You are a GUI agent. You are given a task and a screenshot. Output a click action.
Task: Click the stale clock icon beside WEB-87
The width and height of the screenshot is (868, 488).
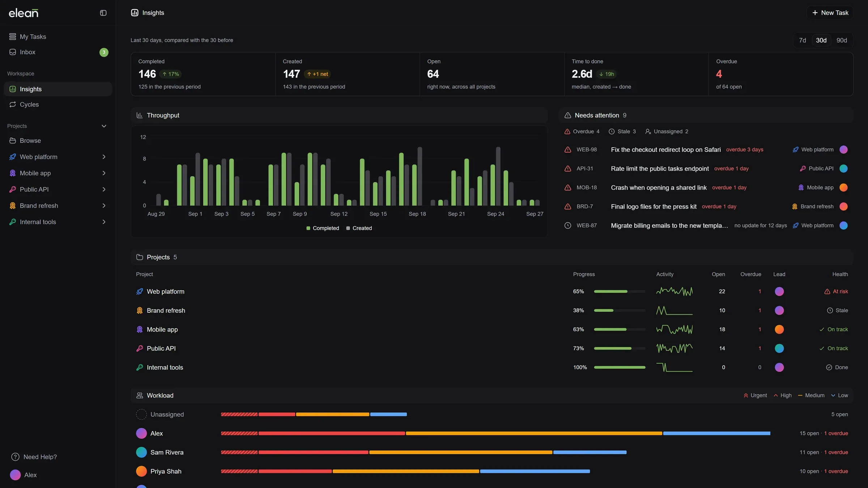coord(568,226)
